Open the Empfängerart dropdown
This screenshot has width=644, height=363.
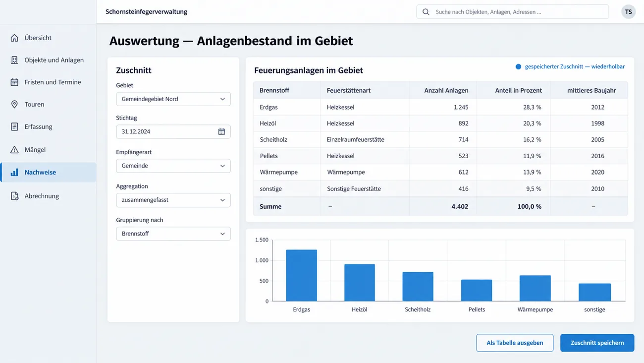click(173, 166)
